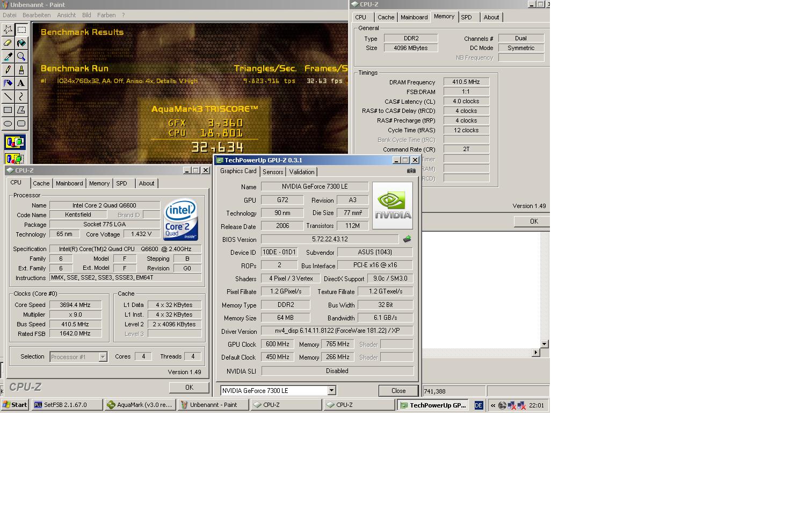The width and height of the screenshot is (812, 508).
Task: Choose the Ellipse shape tool
Action: coord(8,124)
